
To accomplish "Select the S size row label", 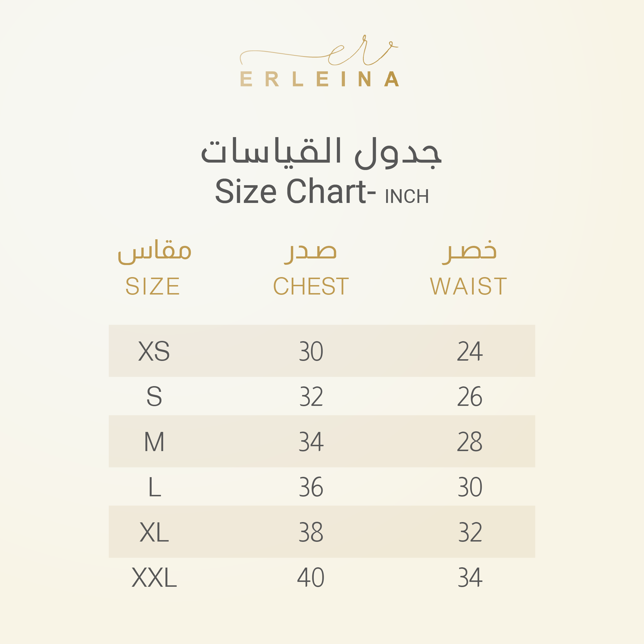I will pyautogui.click(x=154, y=397).
